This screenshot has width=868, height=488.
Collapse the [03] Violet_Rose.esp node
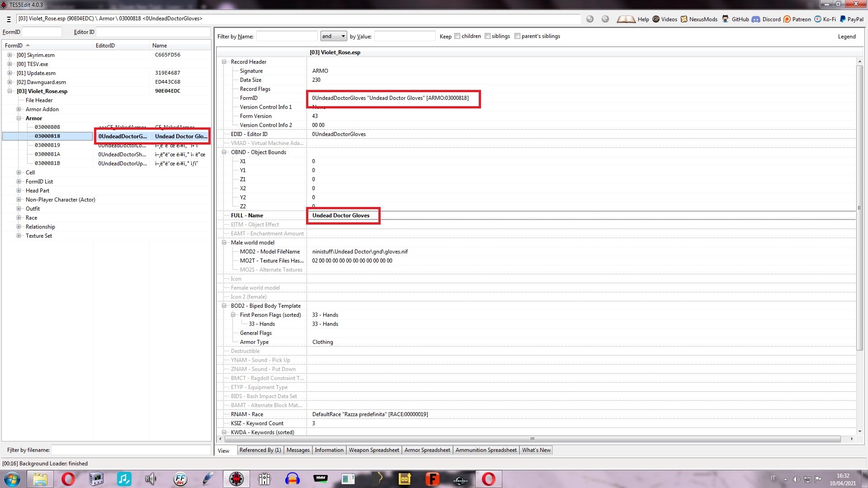pyautogui.click(x=9, y=91)
